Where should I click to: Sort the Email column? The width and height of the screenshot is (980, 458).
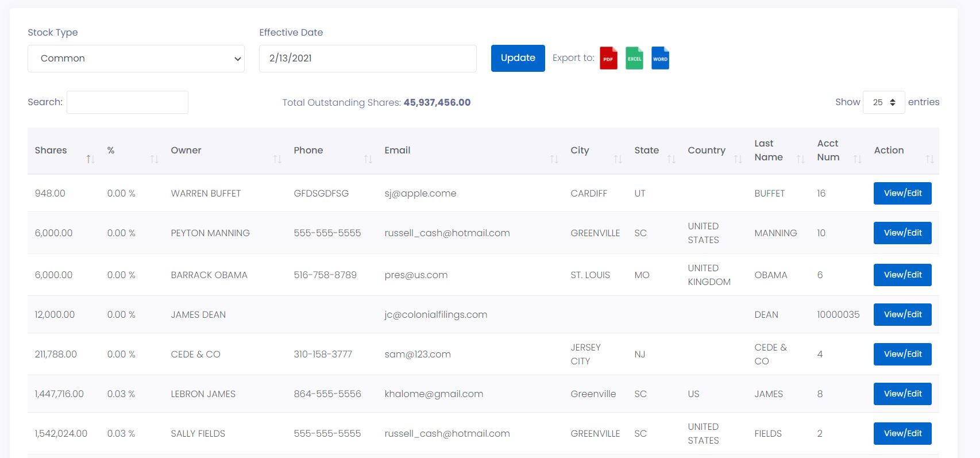click(554, 159)
